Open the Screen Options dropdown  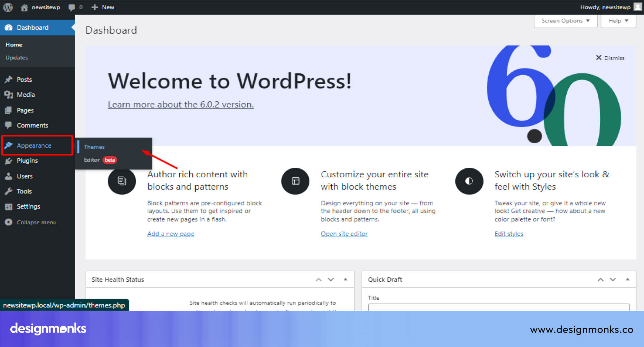click(565, 21)
